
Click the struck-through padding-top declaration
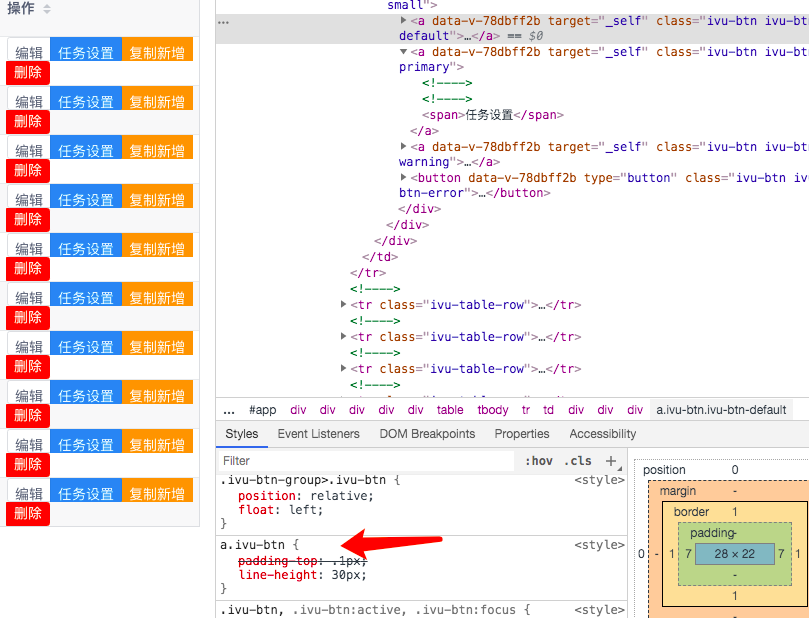pyautogui.click(x=302, y=561)
